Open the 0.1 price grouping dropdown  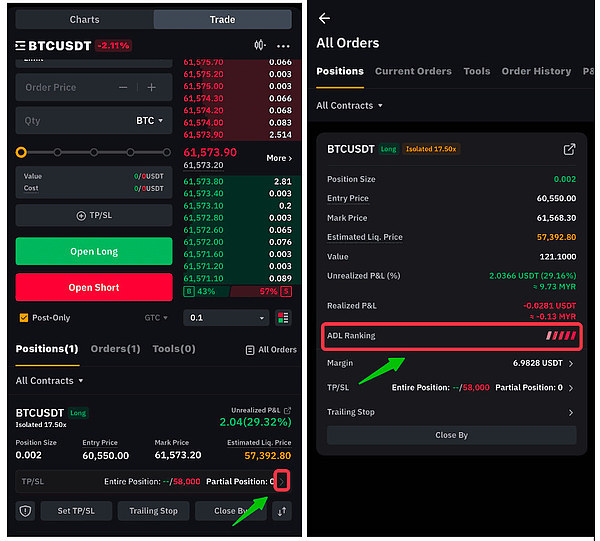coord(226,318)
